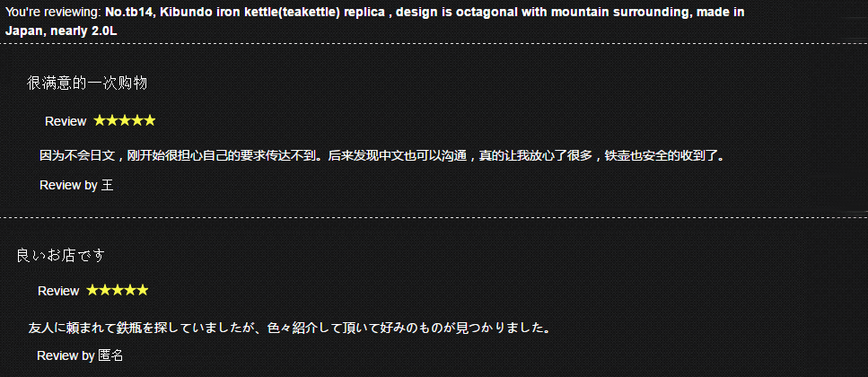
Task: Select the review title 很满意的一次购物
Action: [x=87, y=83]
